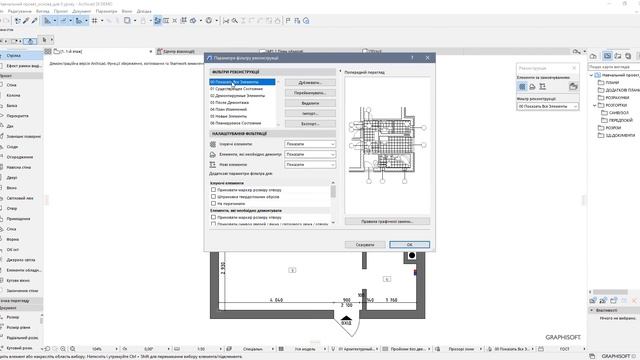Click the Видалити button

tap(310, 103)
